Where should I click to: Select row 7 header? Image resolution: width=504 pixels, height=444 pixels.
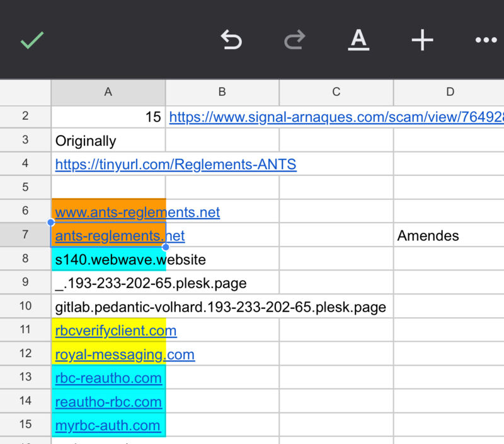pos(25,235)
